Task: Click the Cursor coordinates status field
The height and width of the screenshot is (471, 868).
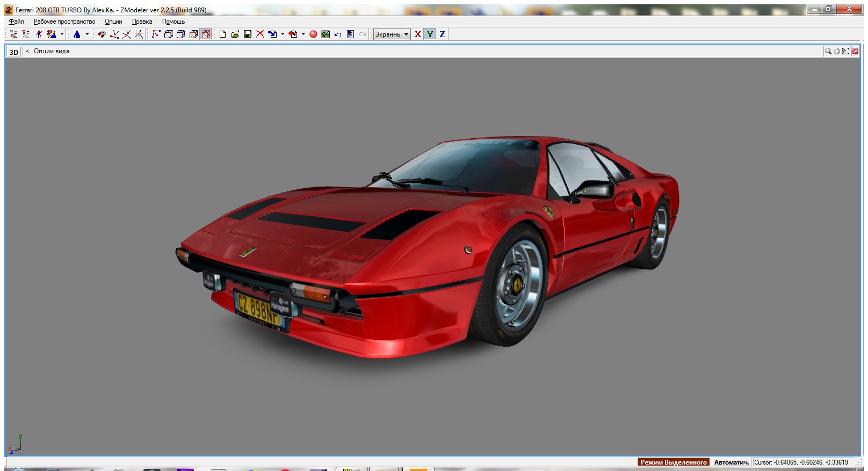Action: pos(803,462)
